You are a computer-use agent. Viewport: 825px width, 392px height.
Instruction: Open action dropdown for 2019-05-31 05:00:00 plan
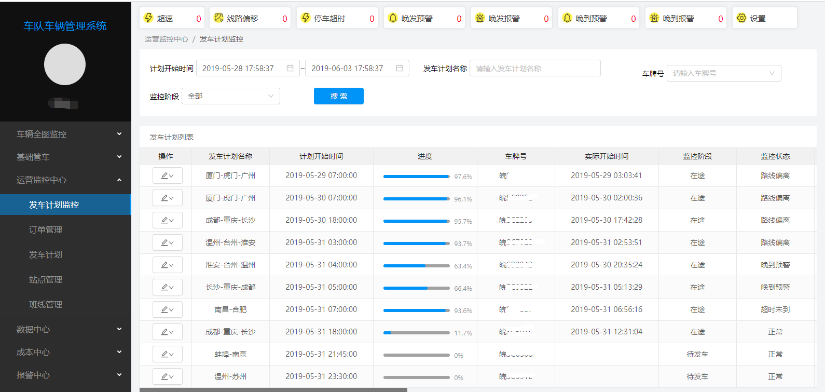pos(167,287)
